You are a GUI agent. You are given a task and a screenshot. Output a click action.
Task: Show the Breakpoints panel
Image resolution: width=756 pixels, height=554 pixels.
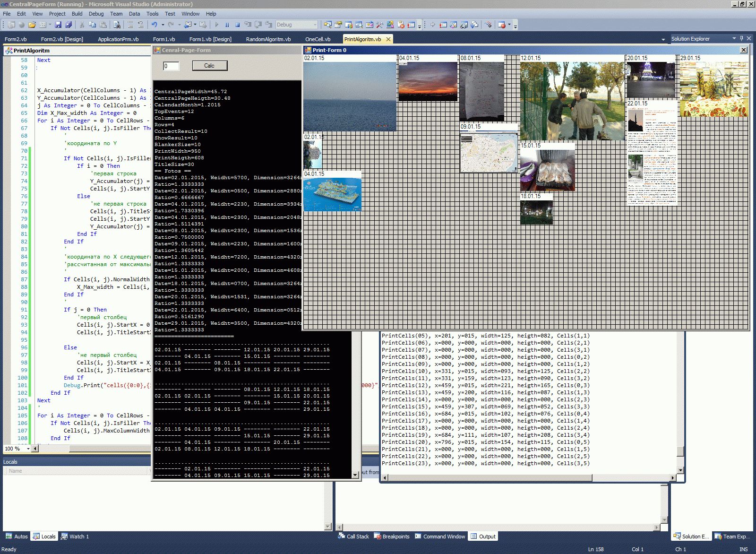coord(392,537)
